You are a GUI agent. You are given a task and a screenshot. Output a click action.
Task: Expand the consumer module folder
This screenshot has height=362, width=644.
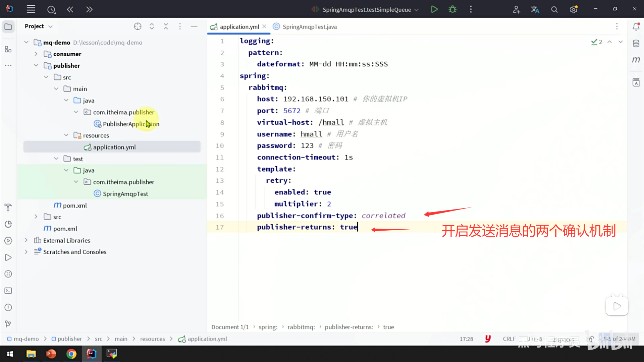36,54
